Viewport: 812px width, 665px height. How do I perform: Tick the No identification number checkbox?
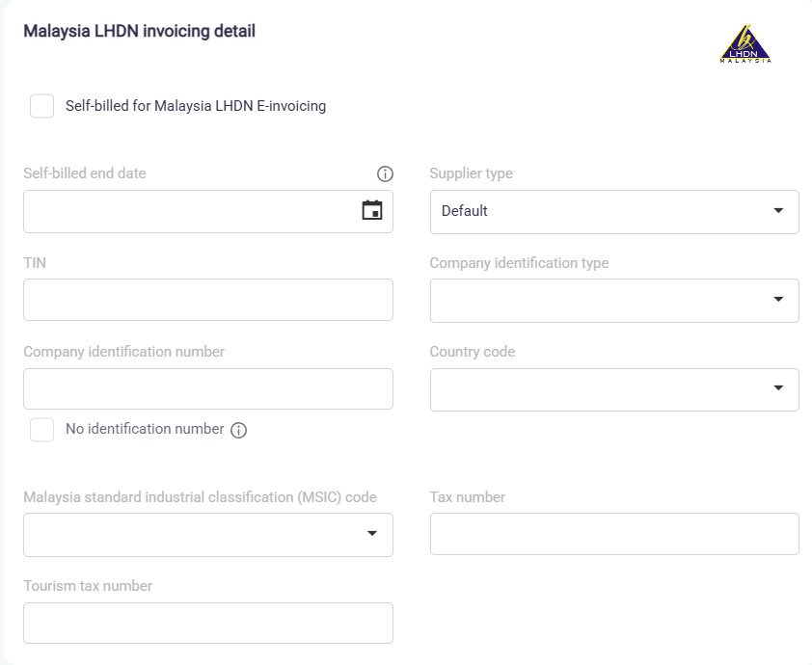42,430
